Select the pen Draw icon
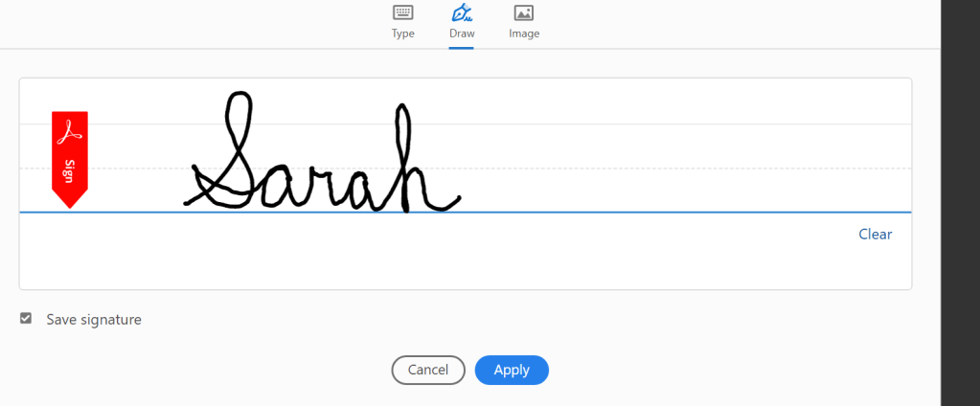 click(462, 13)
